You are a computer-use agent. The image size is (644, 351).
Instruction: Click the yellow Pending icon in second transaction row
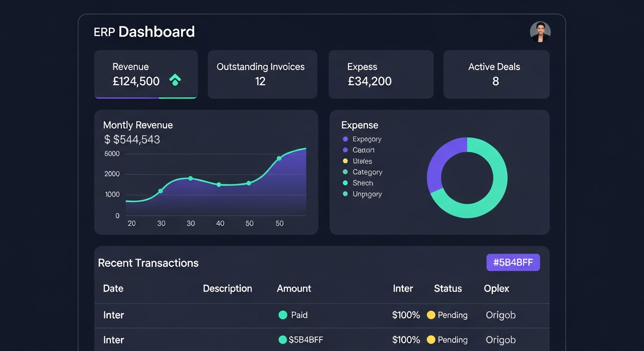[x=430, y=340]
